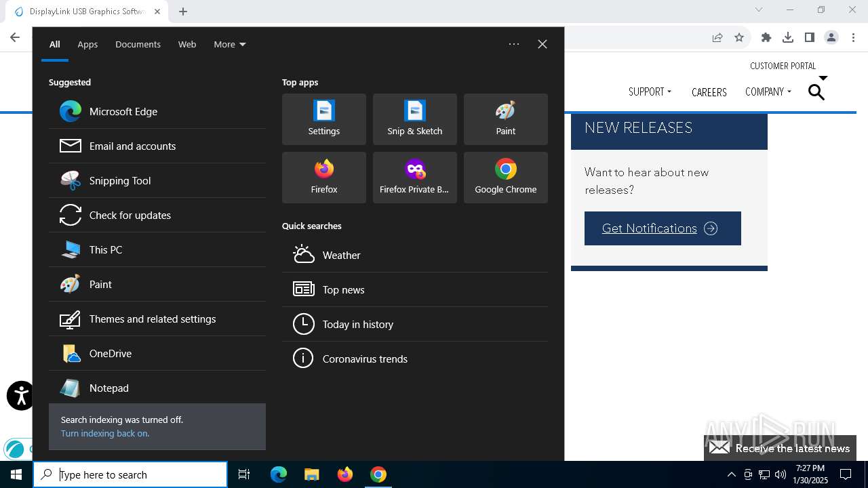Open accessibility widget icon
This screenshot has width=868, height=488.
tap(20, 396)
